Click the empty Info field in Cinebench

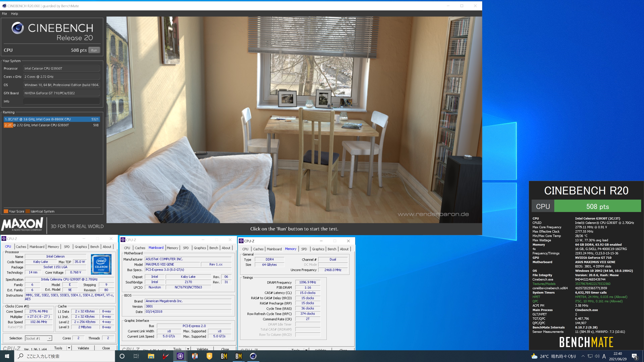pos(62,101)
